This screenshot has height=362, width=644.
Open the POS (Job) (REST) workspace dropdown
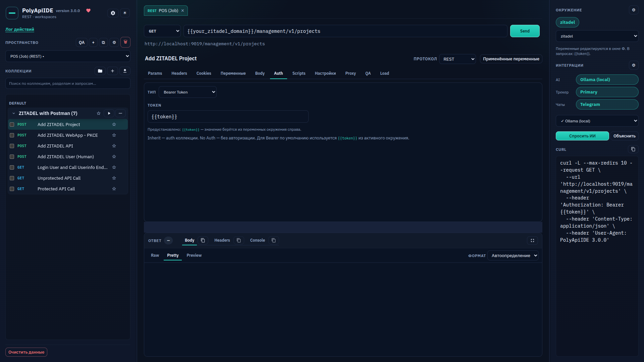coord(68,56)
